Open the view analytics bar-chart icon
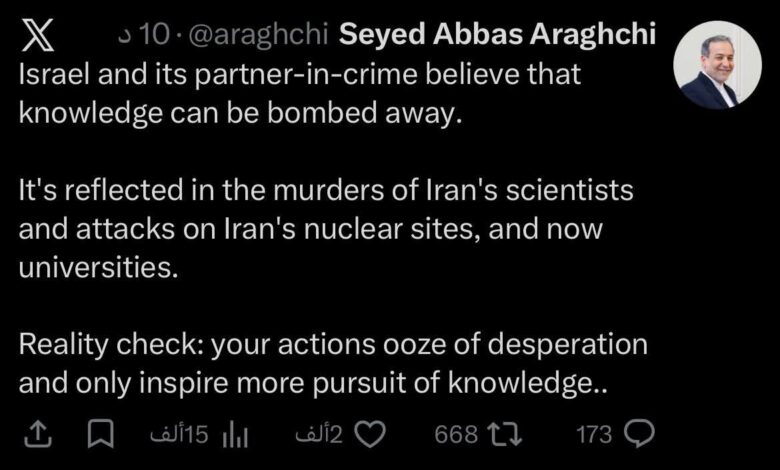 tap(234, 434)
